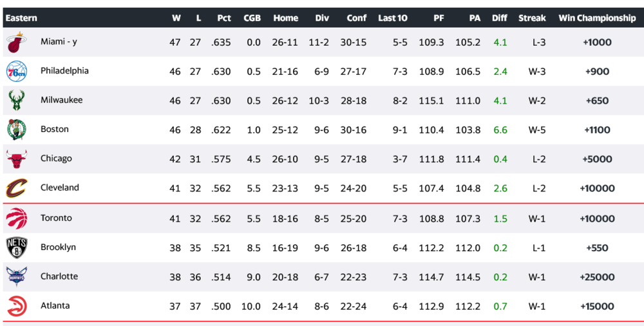The height and width of the screenshot is (326, 644).
Task: Click the Milwaukee Bucks logo
Action: [16, 101]
